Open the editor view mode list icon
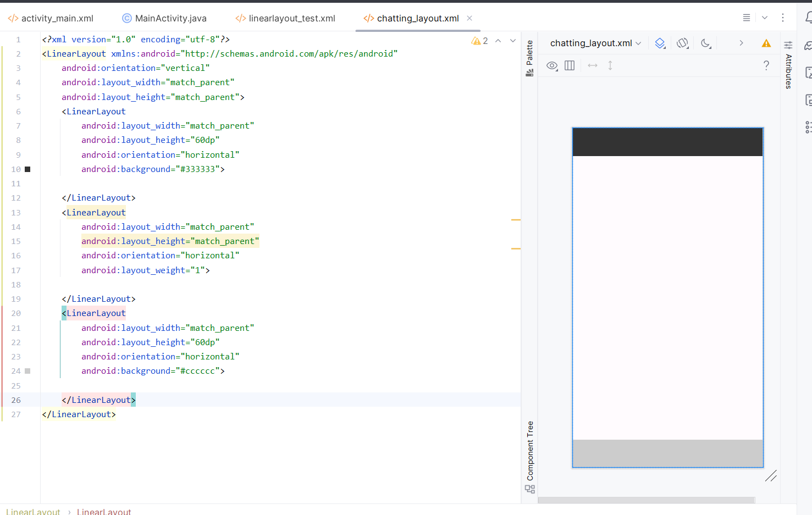The image size is (812, 515). coord(747,18)
